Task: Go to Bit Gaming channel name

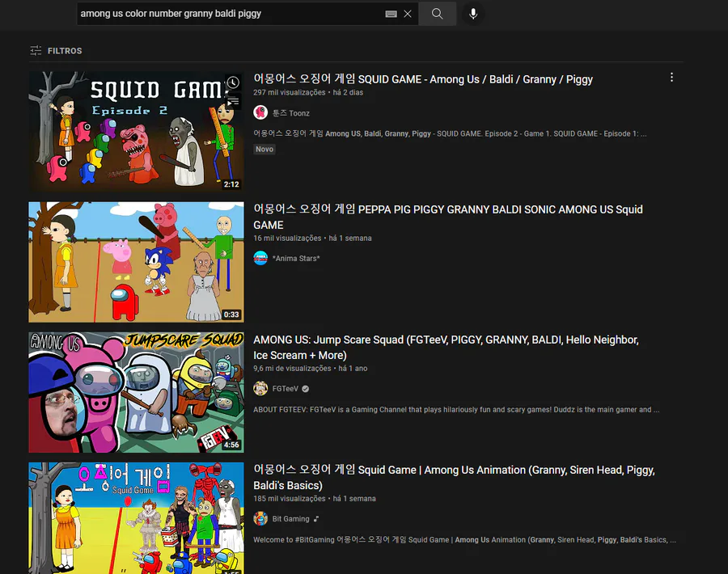Action: tap(290, 519)
